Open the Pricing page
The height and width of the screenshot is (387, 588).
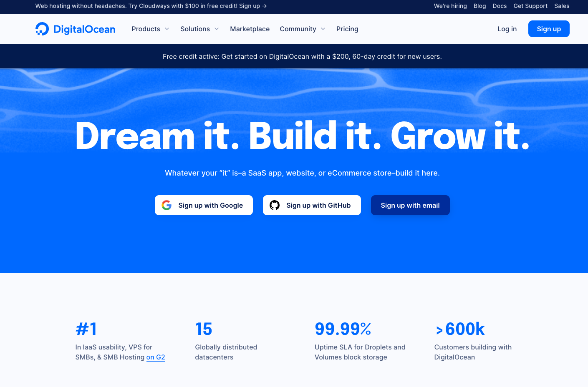pyautogui.click(x=347, y=29)
